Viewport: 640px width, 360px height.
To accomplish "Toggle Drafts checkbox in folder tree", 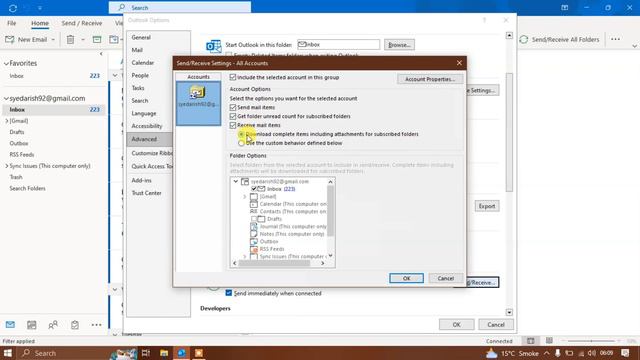I will coord(254,219).
